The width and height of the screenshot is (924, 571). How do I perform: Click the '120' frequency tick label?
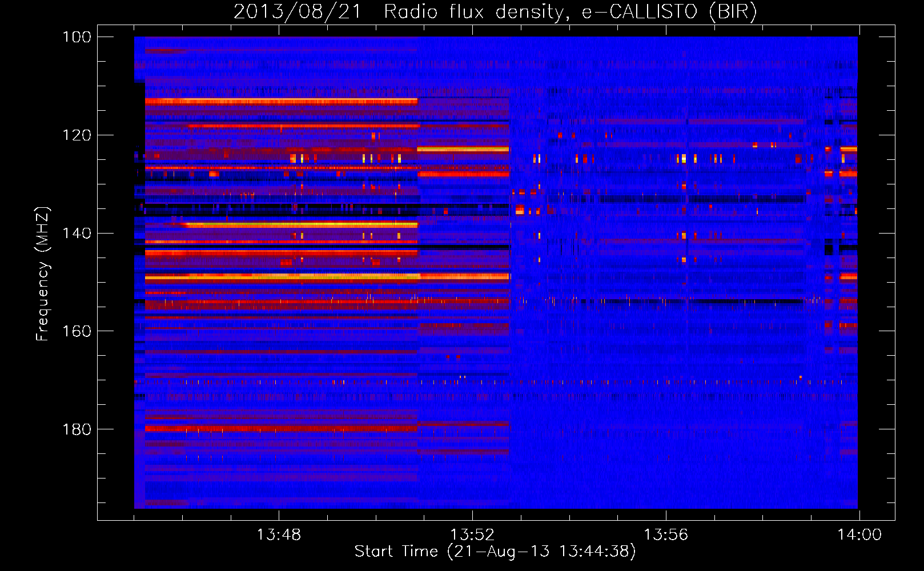coord(77,135)
